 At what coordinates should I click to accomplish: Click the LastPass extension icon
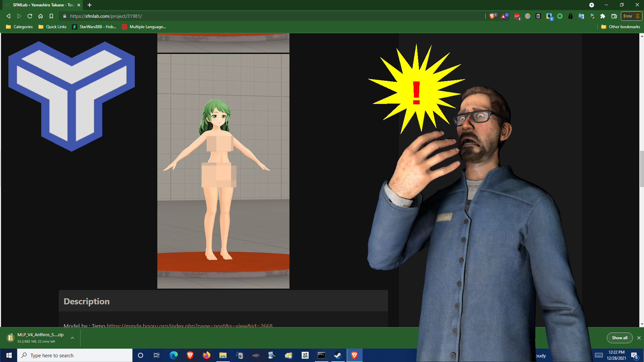pos(517,16)
